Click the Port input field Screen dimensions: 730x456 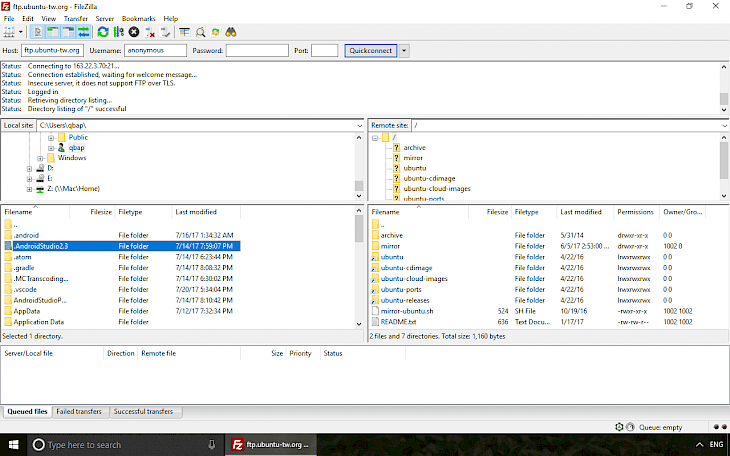click(324, 50)
